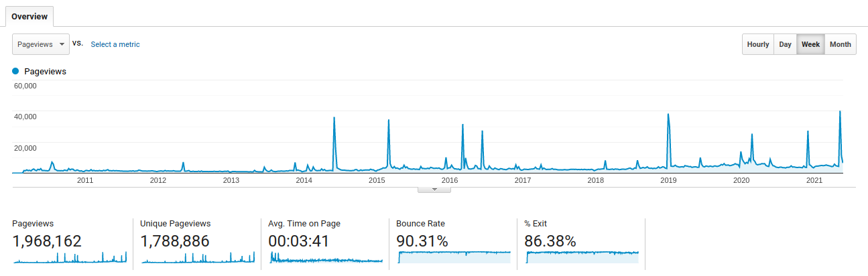The height and width of the screenshot is (276, 868).
Task: Set graph granularity to Hourly
Action: [758, 44]
